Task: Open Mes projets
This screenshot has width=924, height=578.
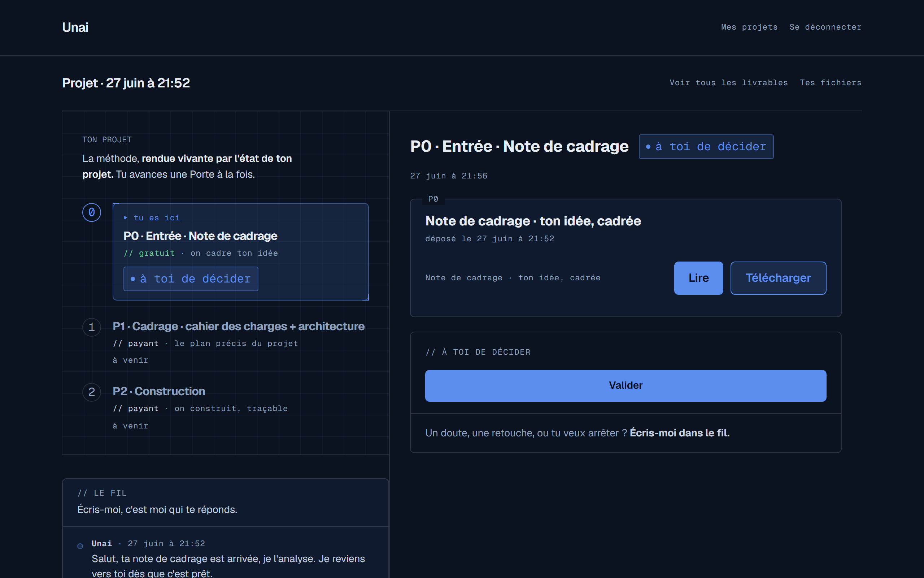Action: tap(749, 27)
